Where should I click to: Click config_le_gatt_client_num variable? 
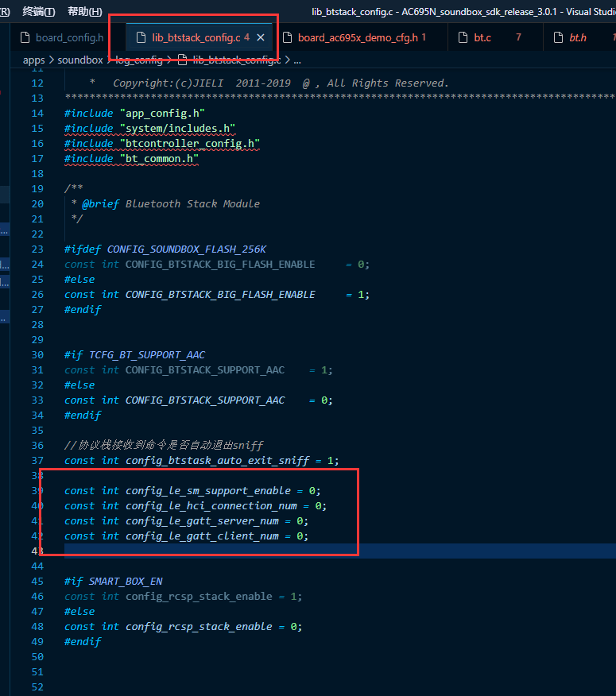[202, 536]
